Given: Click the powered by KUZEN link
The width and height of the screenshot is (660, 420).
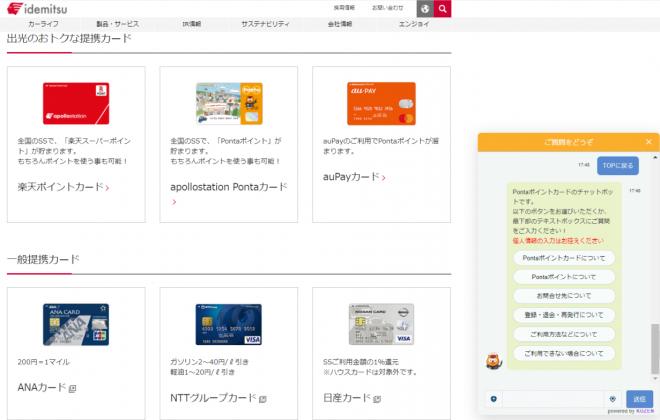Looking at the screenshot, I should (x=631, y=411).
